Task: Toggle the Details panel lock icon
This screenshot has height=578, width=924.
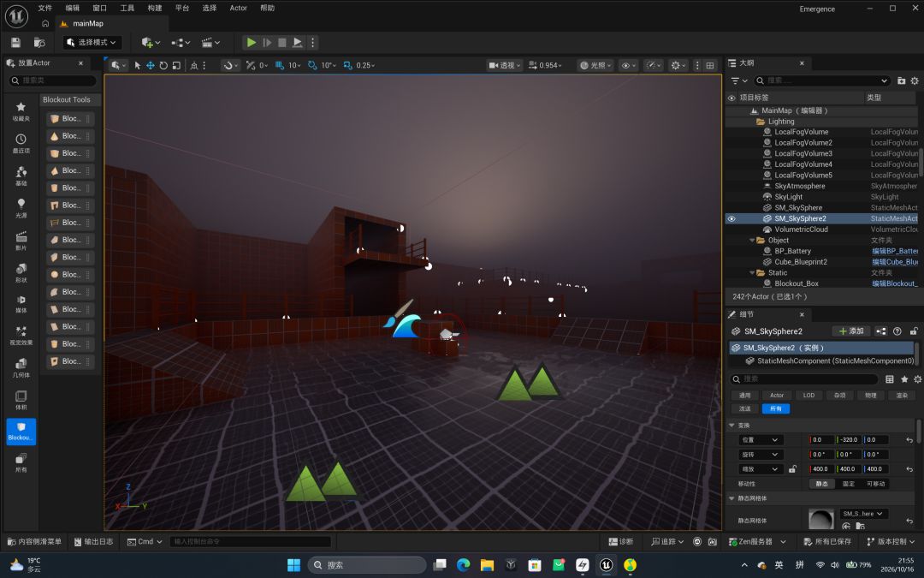Action: pyautogui.click(x=914, y=331)
